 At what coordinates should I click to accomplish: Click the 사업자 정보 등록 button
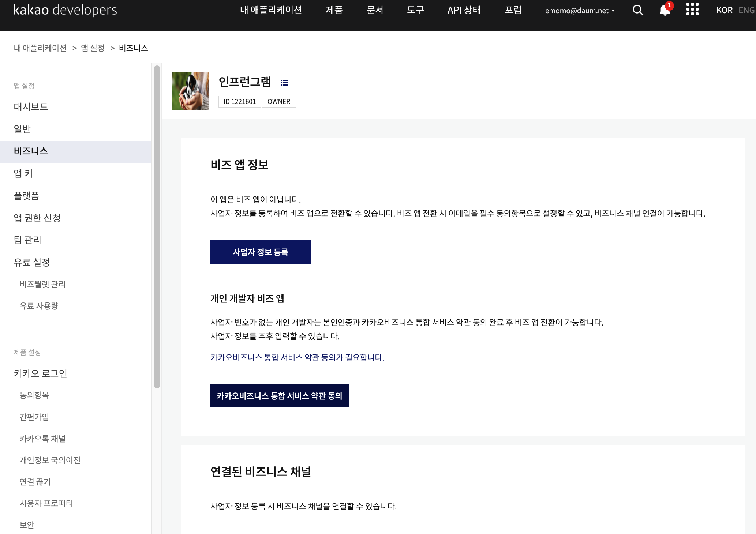[261, 252]
